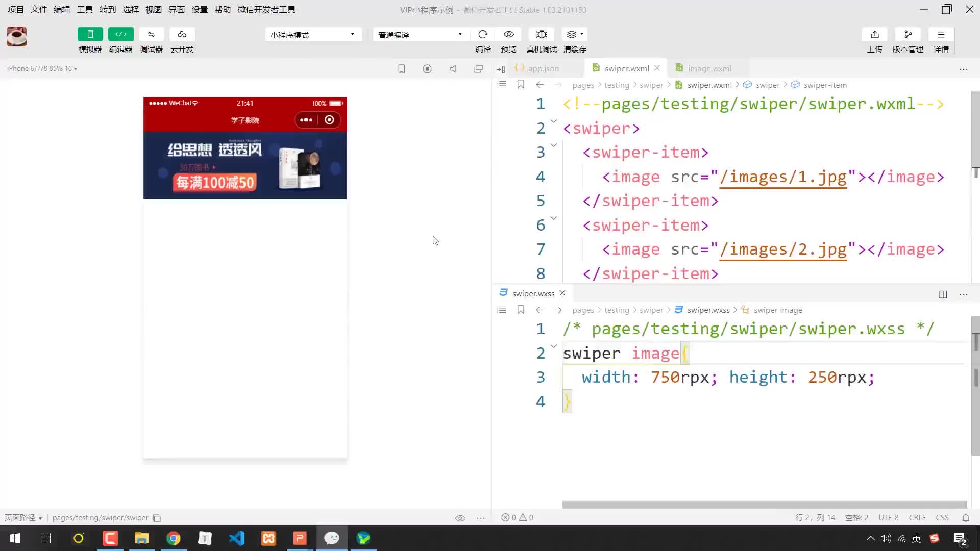
Task: Click the wxss editor forward arrow
Action: (558, 310)
